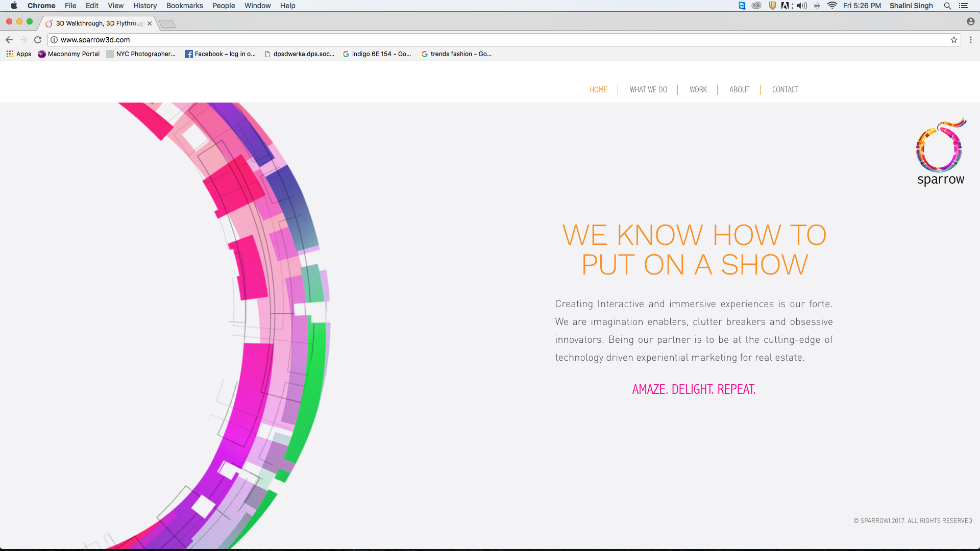980x551 pixels.
Task: Open macOS Spotlight search icon
Action: (x=947, y=6)
